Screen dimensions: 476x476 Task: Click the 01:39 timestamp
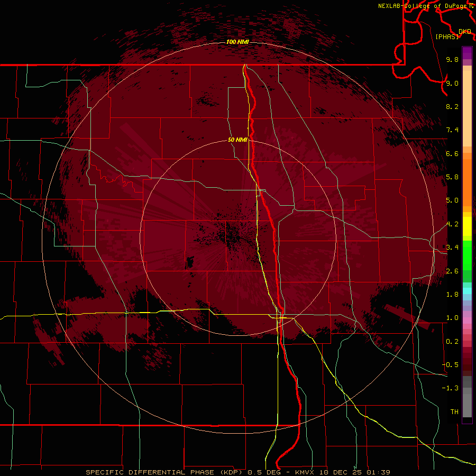coord(378,472)
